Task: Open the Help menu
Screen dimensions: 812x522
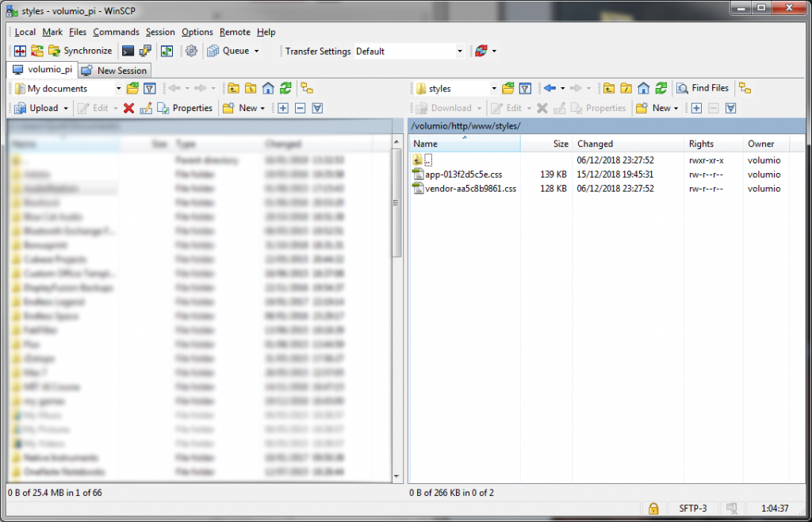Action: [x=266, y=32]
